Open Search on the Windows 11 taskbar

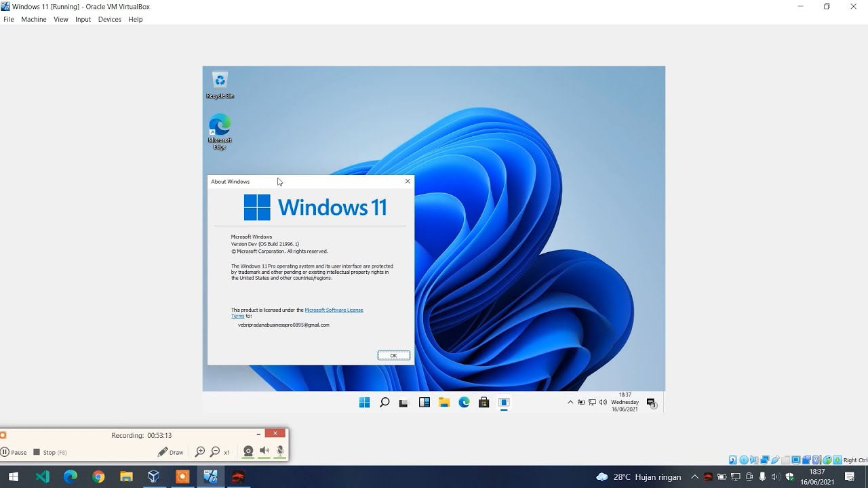pos(384,403)
